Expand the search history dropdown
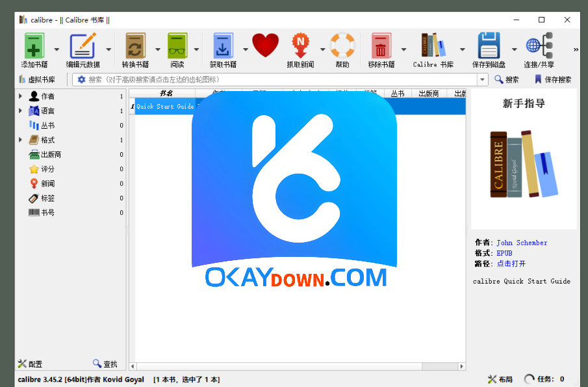588x387 pixels. coord(482,79)
